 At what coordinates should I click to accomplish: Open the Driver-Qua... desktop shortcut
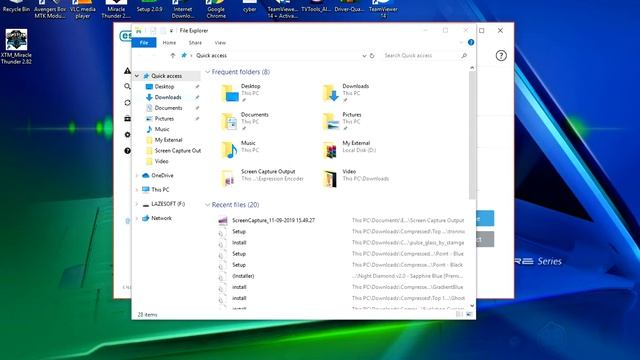coord(349,7)
